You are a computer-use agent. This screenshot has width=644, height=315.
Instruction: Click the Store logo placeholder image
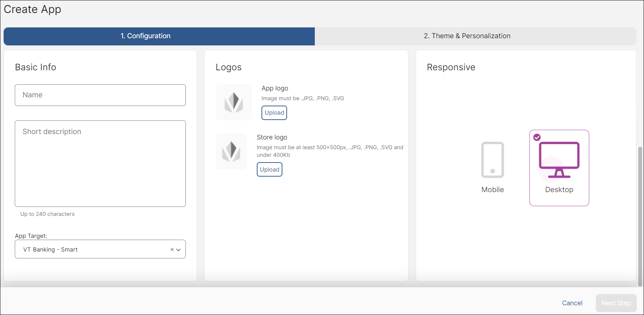pyautogui.click(x=231, y=151)
